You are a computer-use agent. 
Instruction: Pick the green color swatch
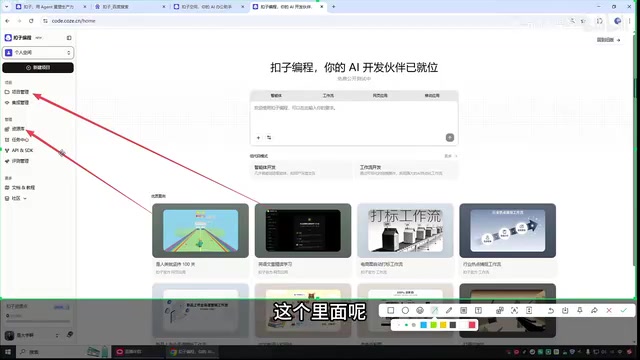(433, 325)
